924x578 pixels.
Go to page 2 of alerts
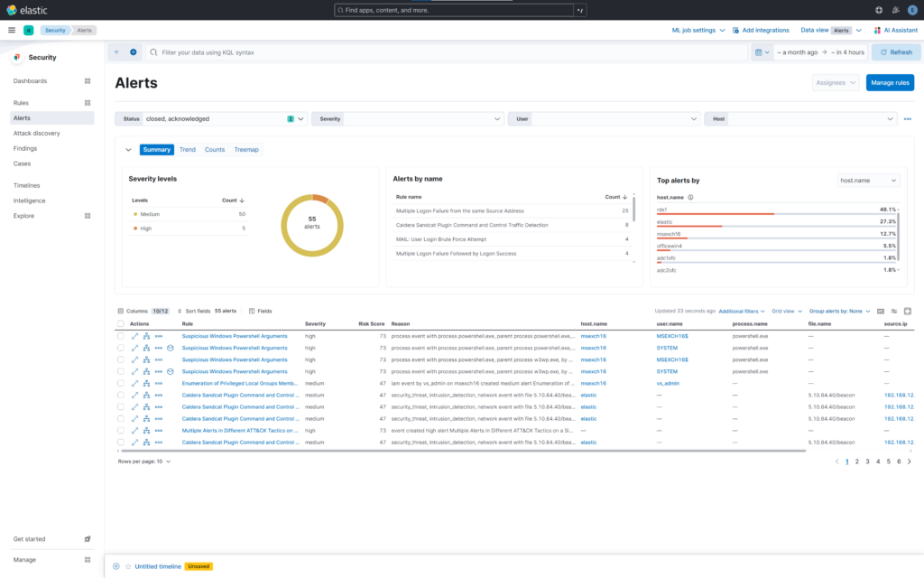tap(857, 461)
